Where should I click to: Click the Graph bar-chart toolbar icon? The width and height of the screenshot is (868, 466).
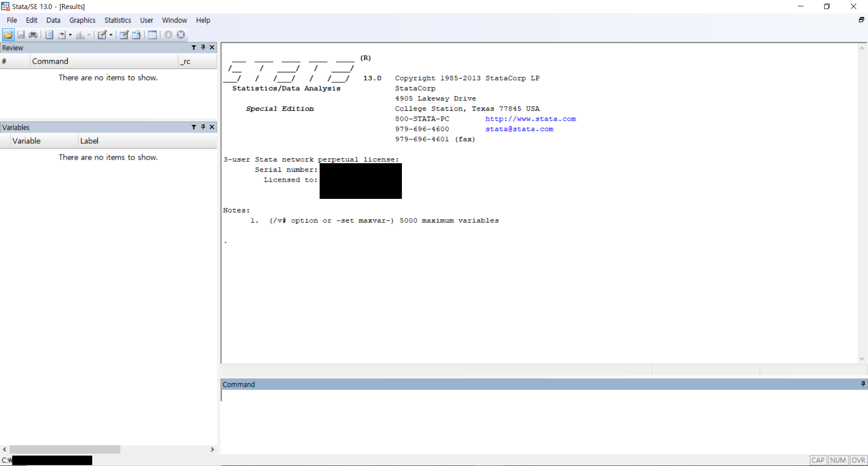[x=80, y=35]
